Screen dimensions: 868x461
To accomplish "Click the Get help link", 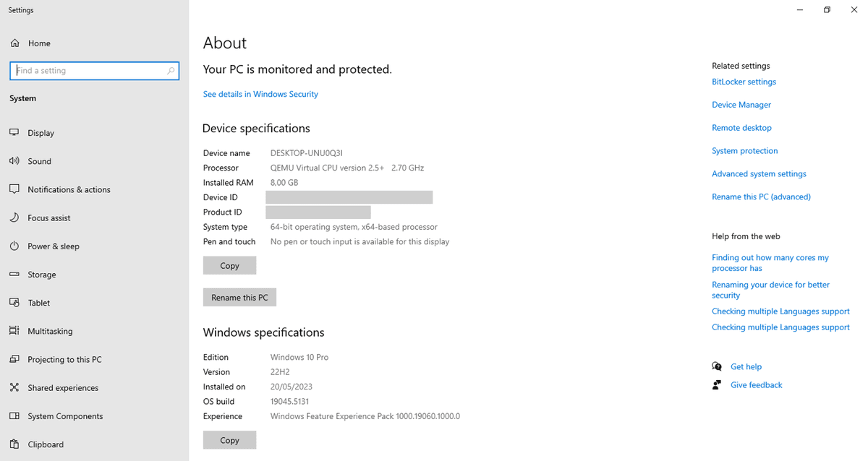I will pyautogui.click(x=746, y=367).
